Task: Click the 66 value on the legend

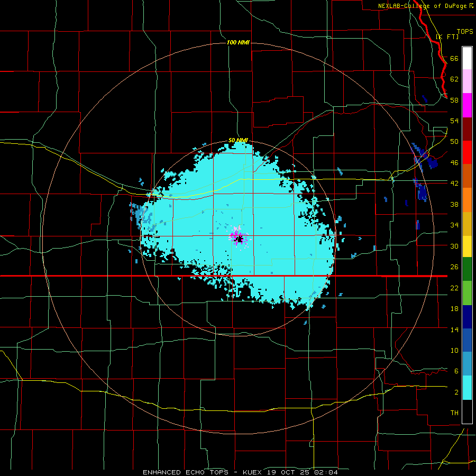Action: pos(454,58)
